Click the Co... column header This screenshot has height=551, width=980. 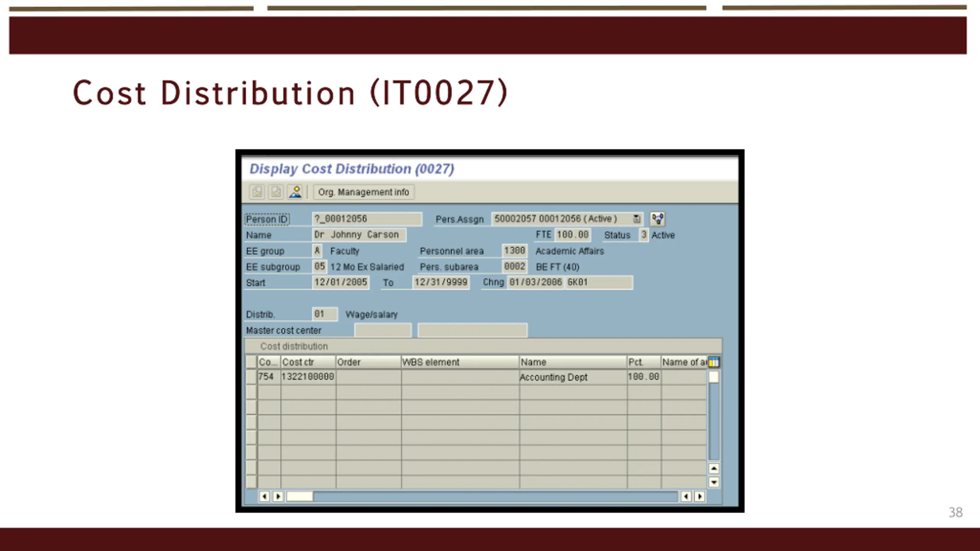[x=269, y=362]
